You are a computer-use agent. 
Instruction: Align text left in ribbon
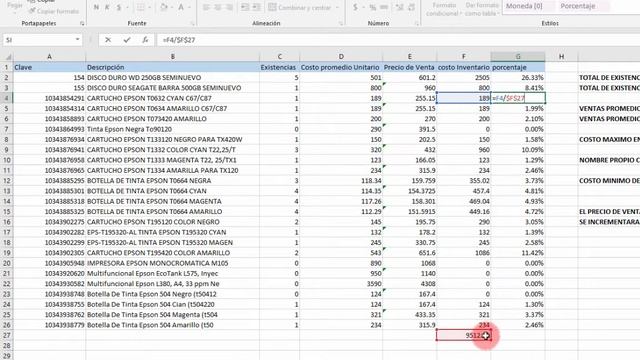click(207, 7)
